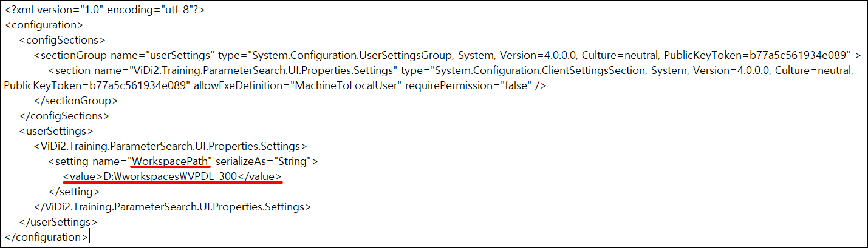Click opening <ViDi2.Training.ParameterSearch.UI.Properties.Settings> element tag

[170, 146]
